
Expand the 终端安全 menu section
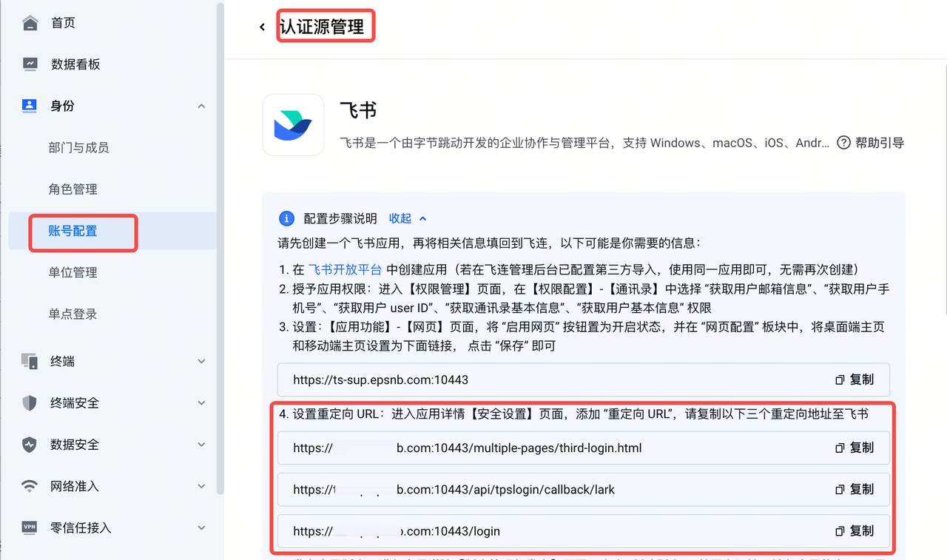pos(201,403)
